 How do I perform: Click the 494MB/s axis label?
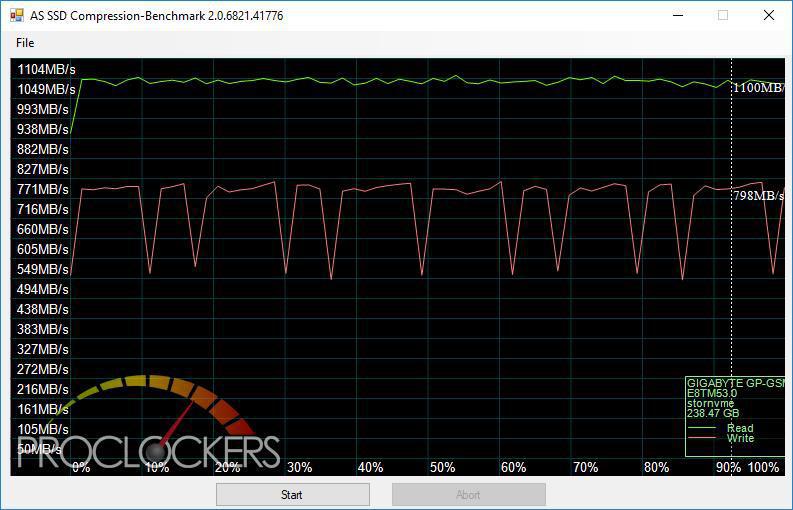43,289
